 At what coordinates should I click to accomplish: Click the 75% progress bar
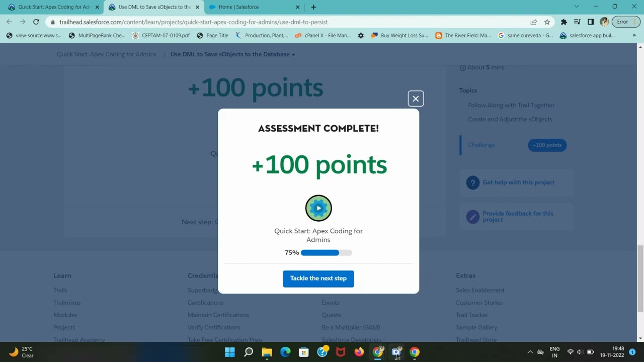pos(326,253)
